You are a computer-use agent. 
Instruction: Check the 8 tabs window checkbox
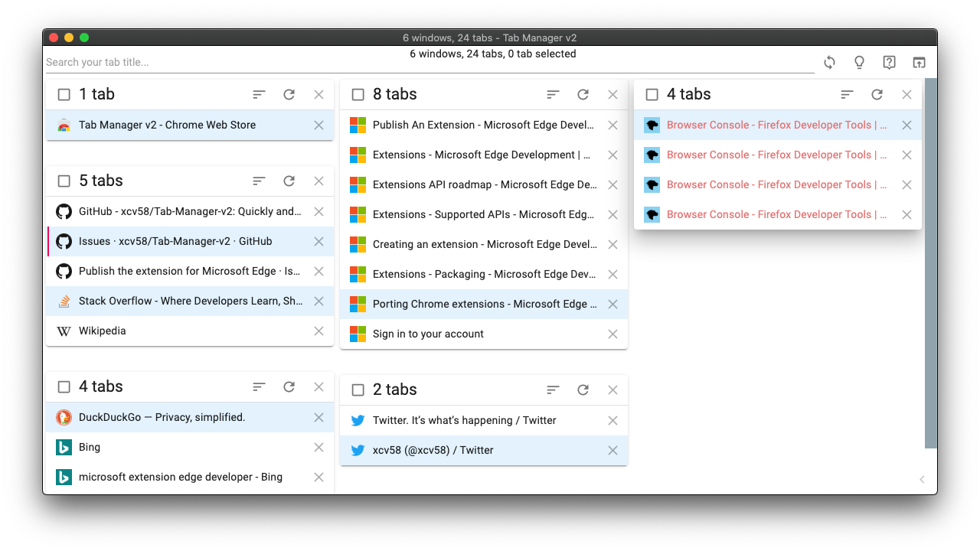(x=358, y=95)
